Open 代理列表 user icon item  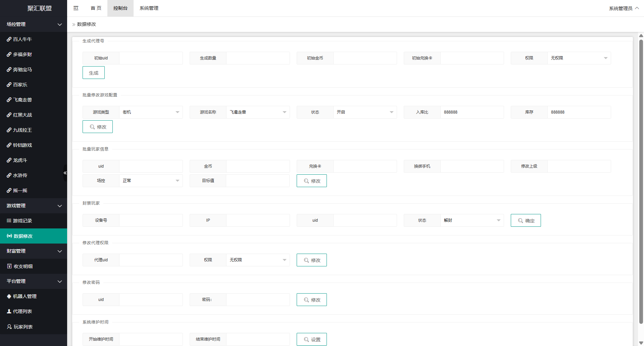click(x=9, y=311)
